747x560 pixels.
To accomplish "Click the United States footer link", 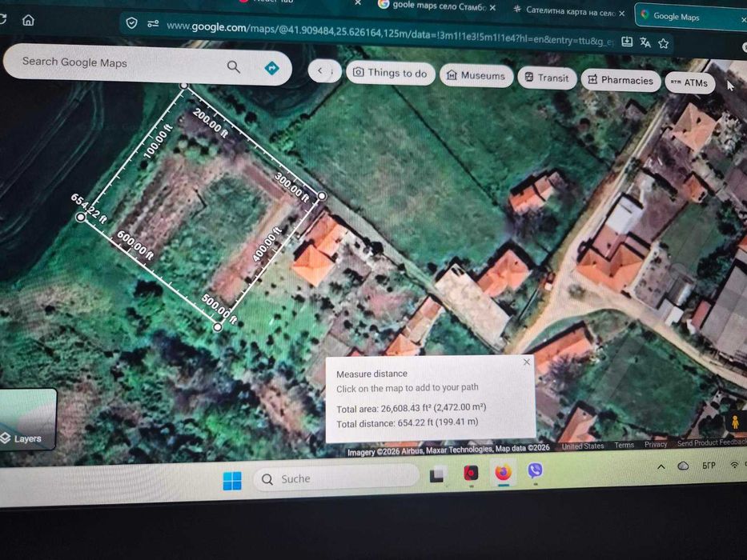I will tap(583, 446).
